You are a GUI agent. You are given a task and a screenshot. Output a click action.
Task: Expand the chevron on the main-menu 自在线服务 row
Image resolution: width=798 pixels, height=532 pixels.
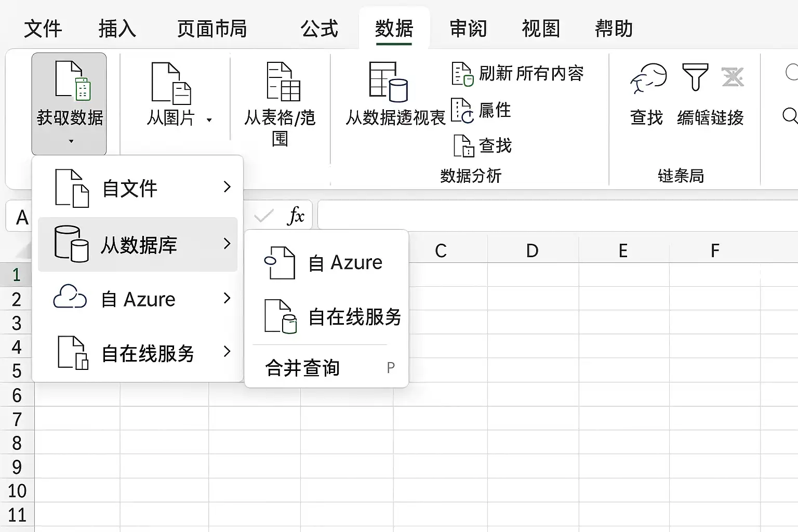pyautogui.click(x=227, y=352)
